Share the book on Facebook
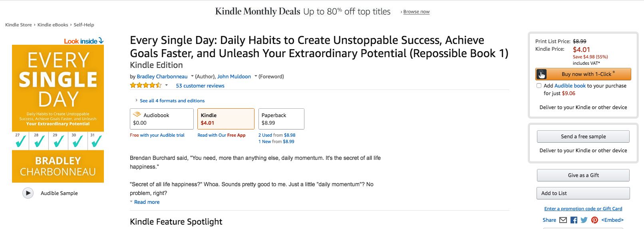This screenshot has width=644, height=229. coord(574,220)
